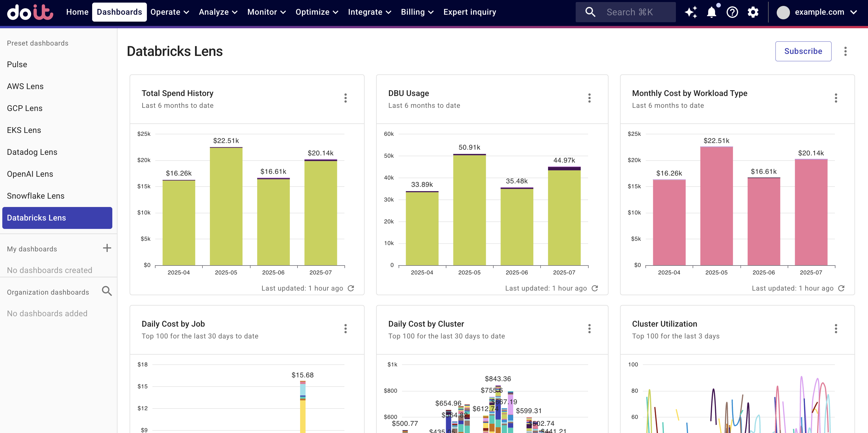Expand the Optimize menu
The image size is (868, 433).
click(x=317, y=12)
